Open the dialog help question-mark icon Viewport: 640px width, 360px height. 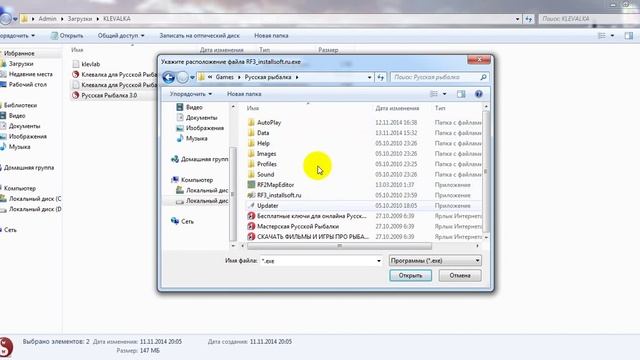478,94
